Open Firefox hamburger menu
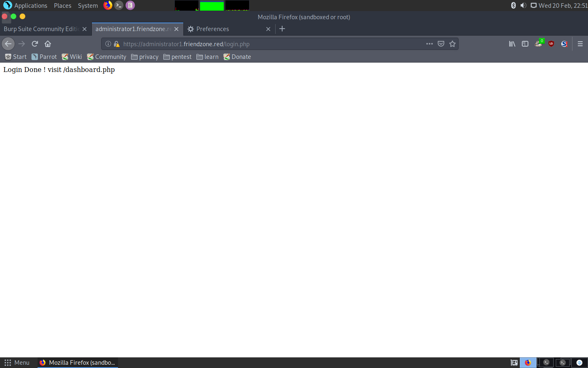588x368 pixels. coord(580,44)
